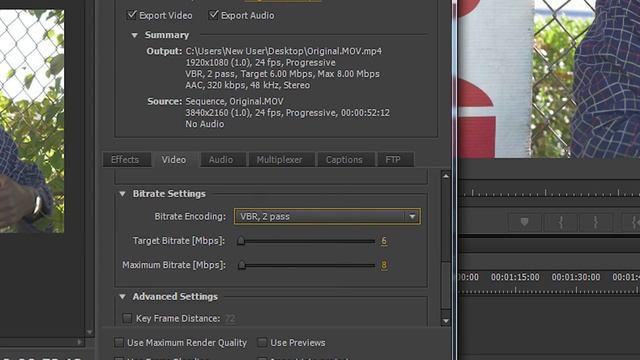Click the "1920x1080 (1.0), 24 fps, Progressive" line

point(260,62)
